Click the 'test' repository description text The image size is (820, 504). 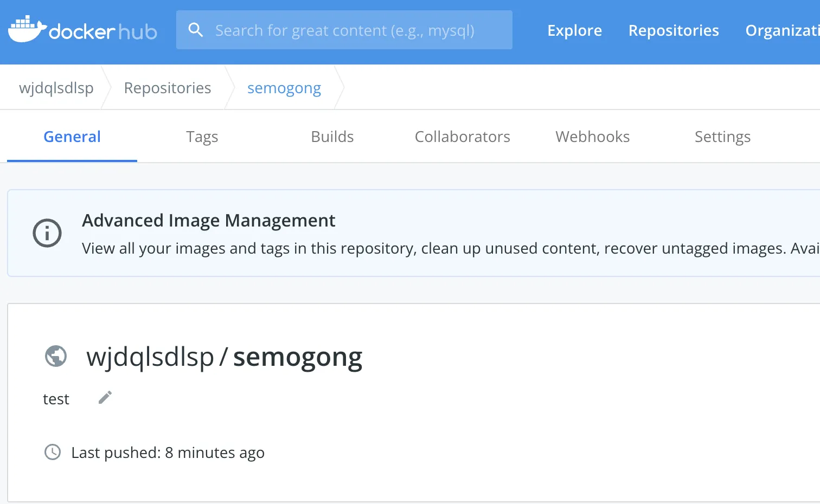[x=56, y=399]
